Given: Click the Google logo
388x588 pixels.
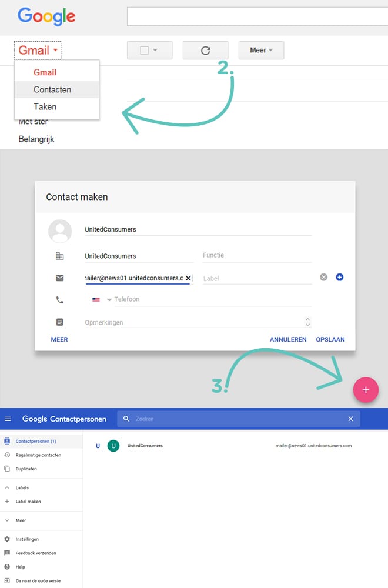Looking at the screenshot, I should coord(46,16).
